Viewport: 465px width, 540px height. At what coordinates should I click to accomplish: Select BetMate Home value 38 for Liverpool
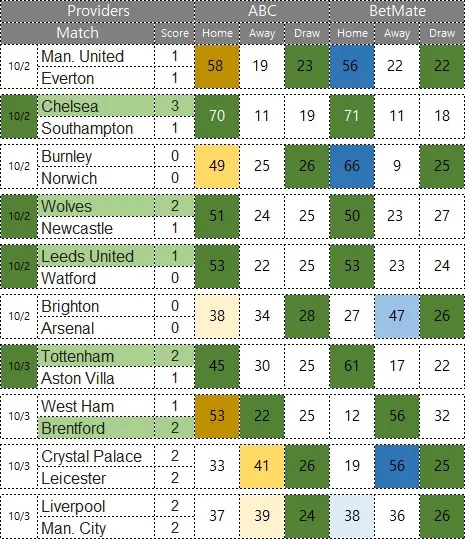(352, 516)
